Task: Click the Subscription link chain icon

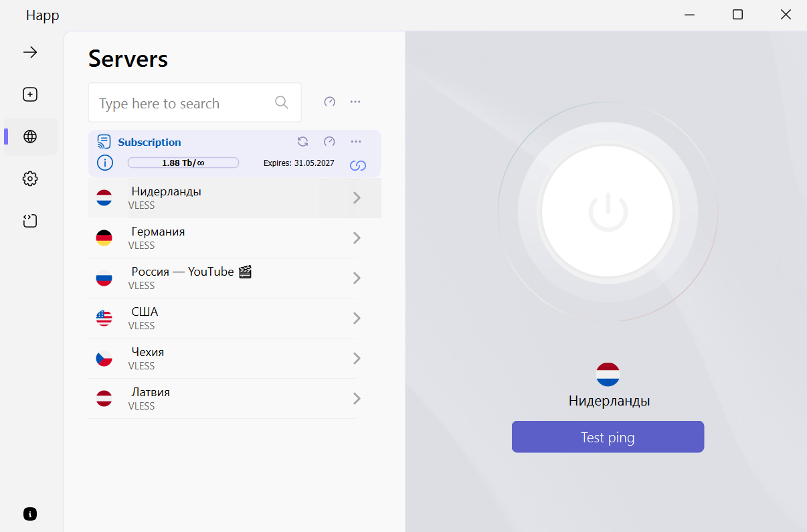Action: 358,165
